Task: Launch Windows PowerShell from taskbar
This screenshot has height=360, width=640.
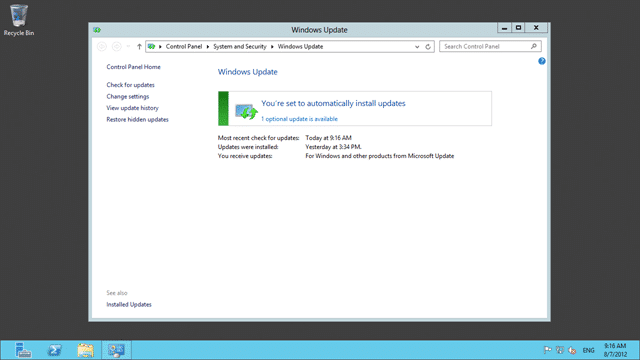Action: tap(54, 350)
